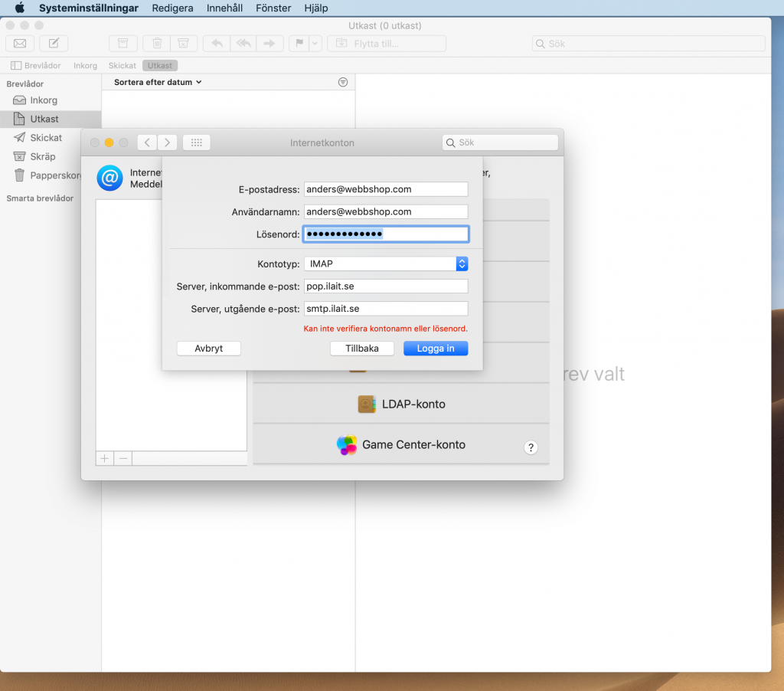Image resolution: width=784 pixels, height=691 pixels.
Task: Click the Användarnamn field
Action: tap(386, 211)
